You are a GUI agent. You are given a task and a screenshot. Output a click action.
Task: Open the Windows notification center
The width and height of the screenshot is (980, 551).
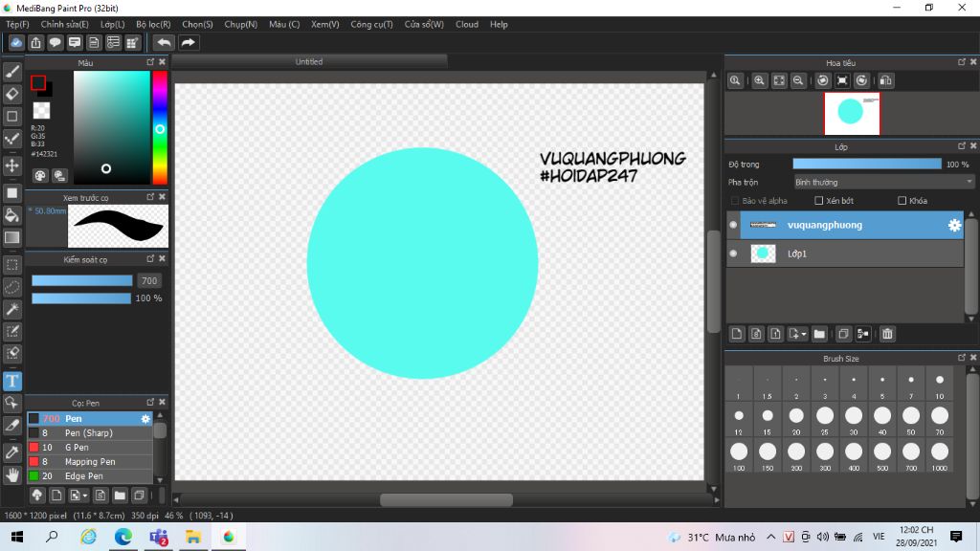click(x=956, y=537)
